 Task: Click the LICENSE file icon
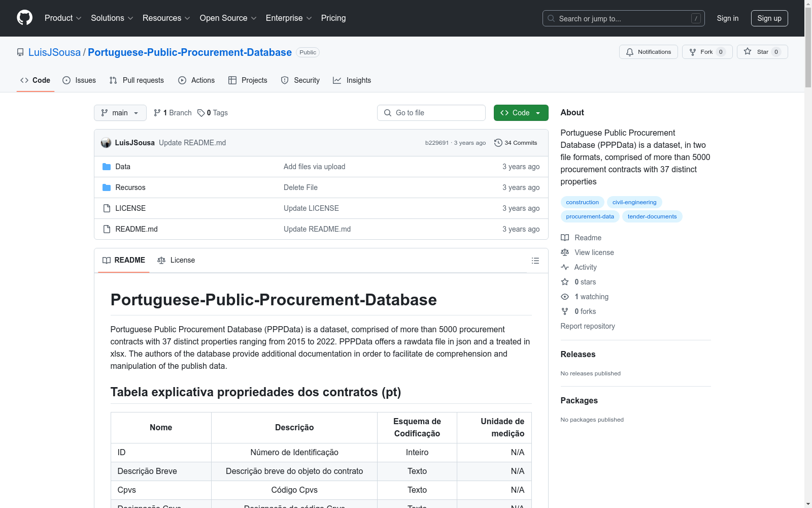(107, 208)
